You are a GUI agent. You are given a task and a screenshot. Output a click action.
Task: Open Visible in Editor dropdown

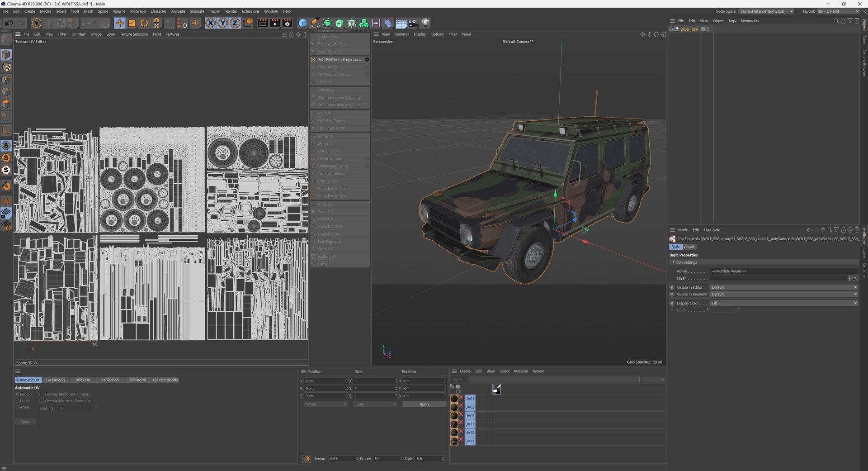(x=783, y=288)
